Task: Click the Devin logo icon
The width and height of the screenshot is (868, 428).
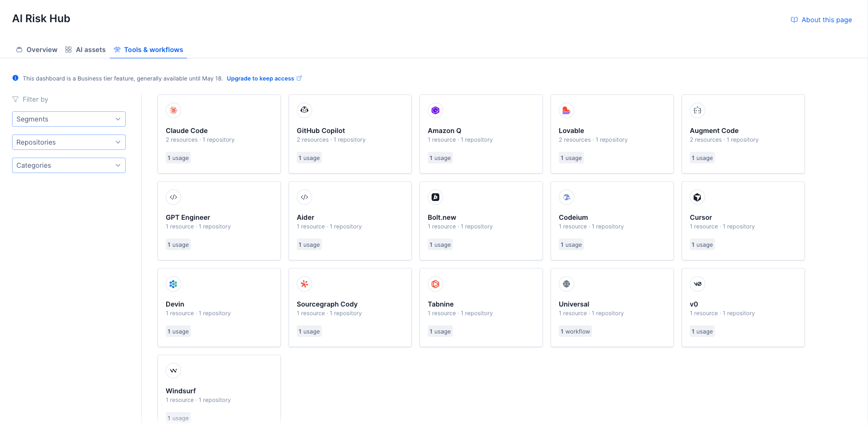Action: click(x=173, y=284)
